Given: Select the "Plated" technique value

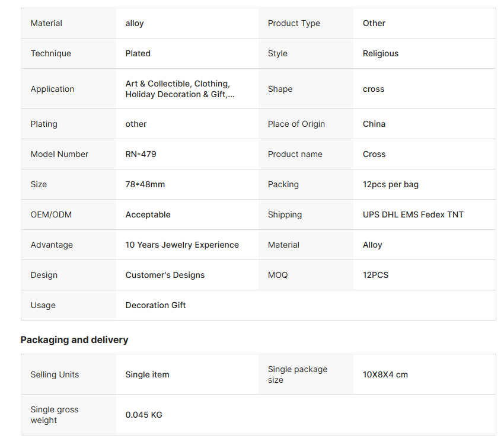Looking at the screenshot, I should click(138, 53).
